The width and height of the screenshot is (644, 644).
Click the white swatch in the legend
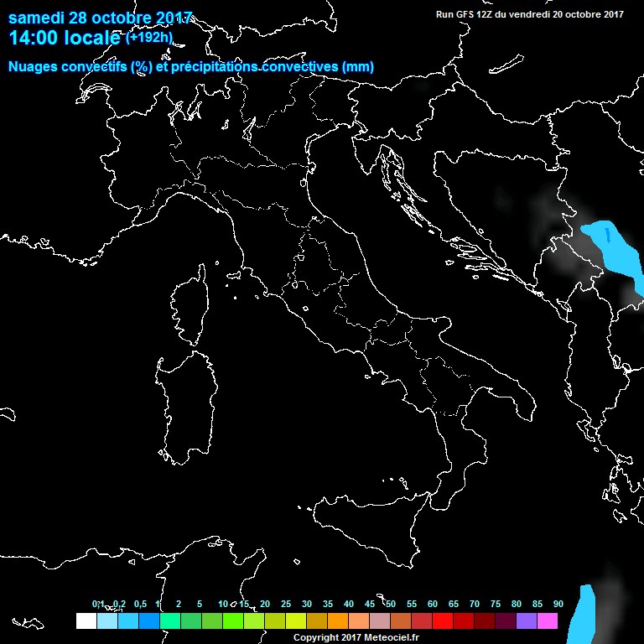[86, 621]
